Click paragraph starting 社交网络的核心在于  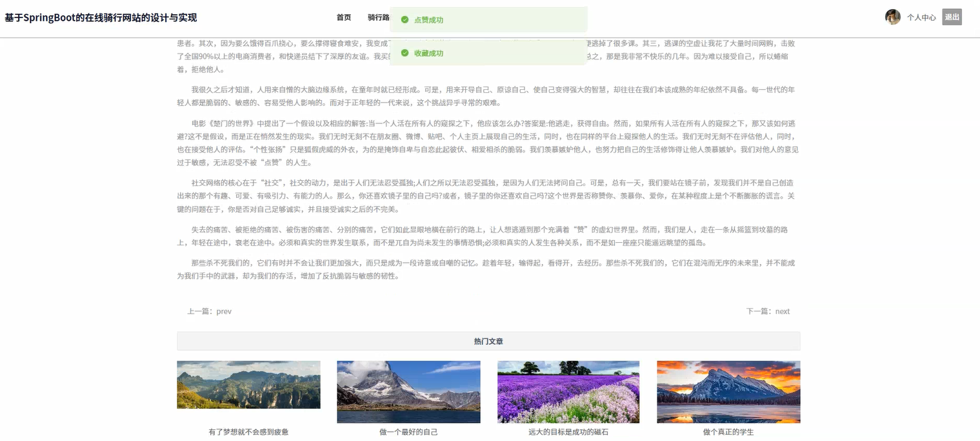(488, 196)
